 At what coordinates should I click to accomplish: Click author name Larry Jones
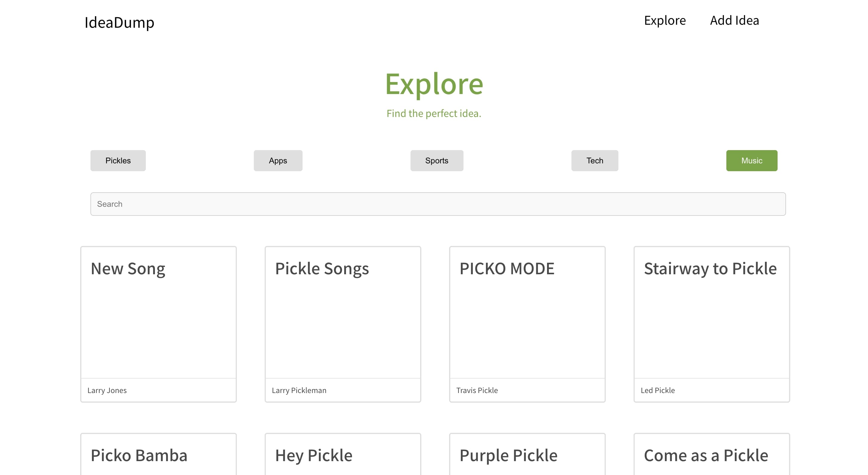pos(107,390)
